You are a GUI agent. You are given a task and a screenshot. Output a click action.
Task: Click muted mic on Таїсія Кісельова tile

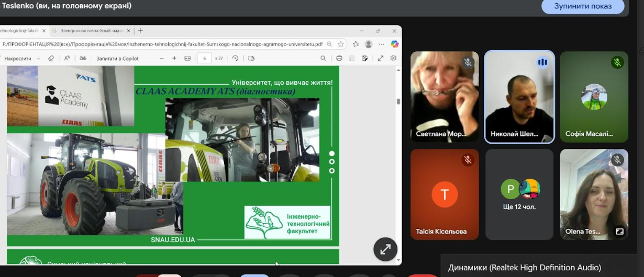click(x=468, y=160)
